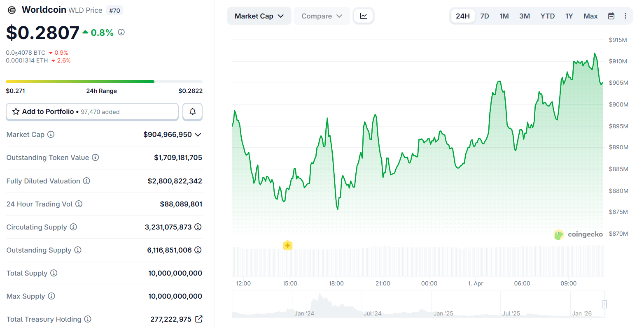Image resolution: width=644 pixels, height=327 pixels.
Task: Switch to the Max timeframe tab
Action: (x=590, y=16)
